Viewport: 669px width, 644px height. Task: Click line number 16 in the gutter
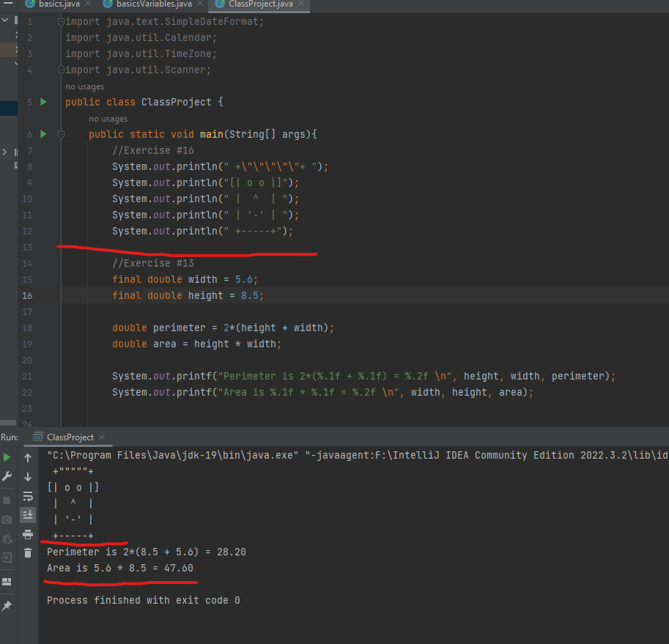click(x=27, y=295)
